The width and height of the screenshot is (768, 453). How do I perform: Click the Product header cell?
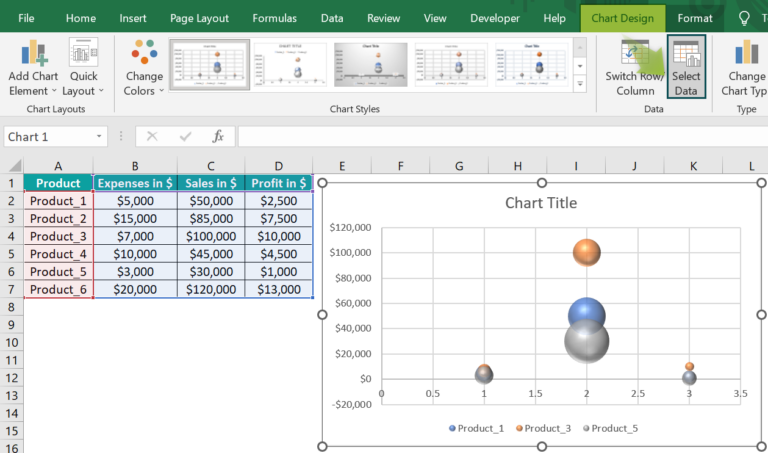58,183
